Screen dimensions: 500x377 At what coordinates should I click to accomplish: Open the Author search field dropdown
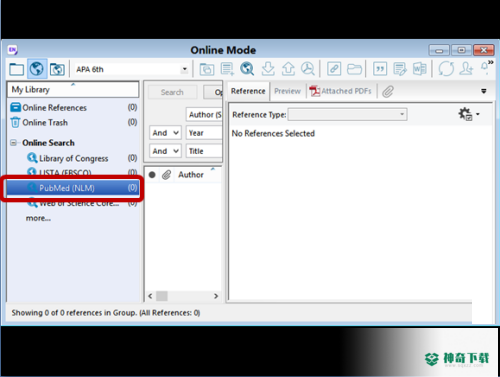(204, 115)
